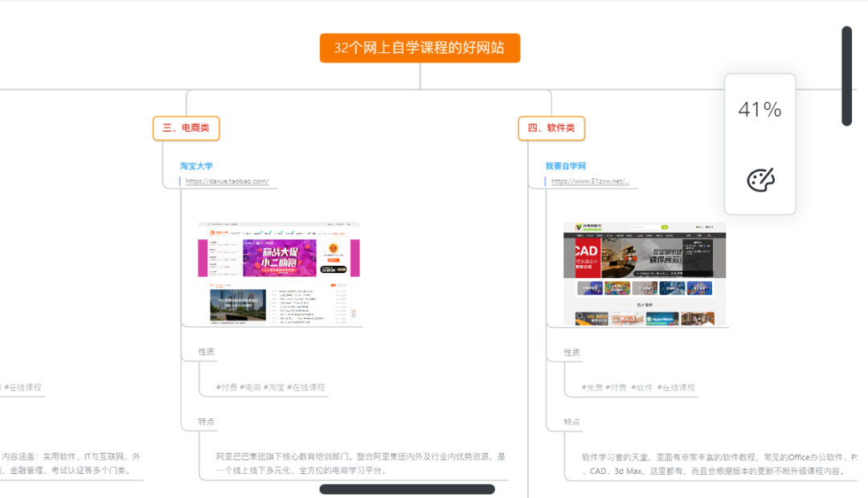Screen dimensions: 868x498
Task: Click the 我要自学网 node title
Action: point(565,166)
